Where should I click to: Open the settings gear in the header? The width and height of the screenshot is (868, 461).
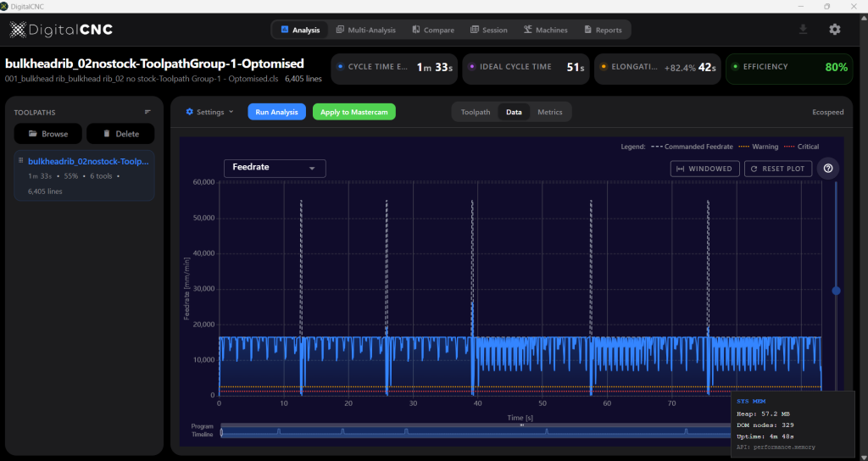coord(835,30)
